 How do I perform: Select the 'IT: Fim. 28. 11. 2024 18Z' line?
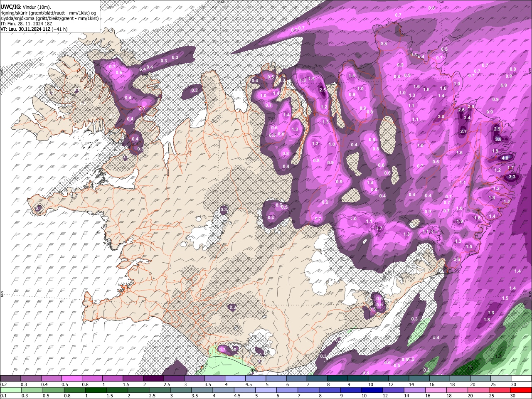pos(26,24)
